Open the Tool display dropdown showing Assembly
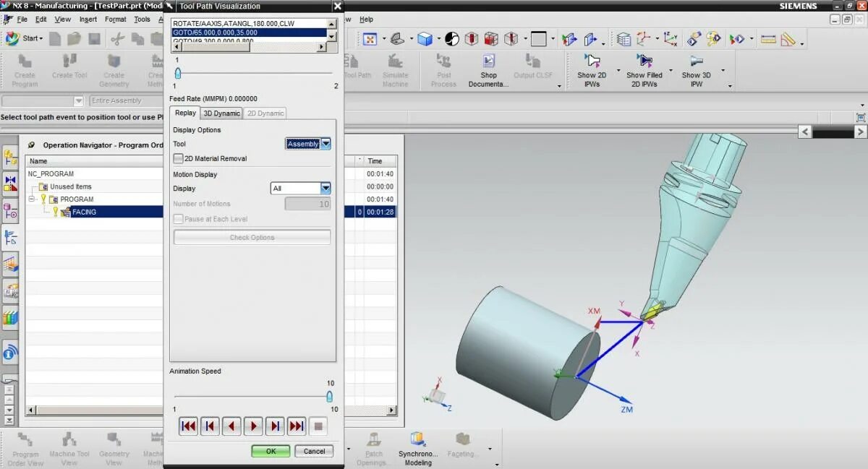The image size is (868, 469). point(325,143)
